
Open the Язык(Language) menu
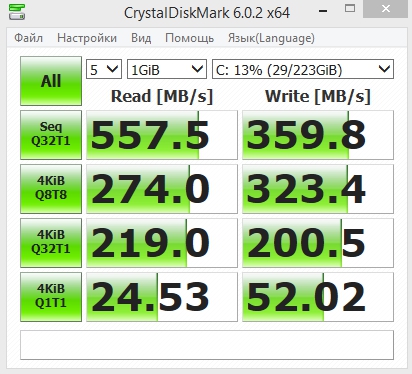pyautogui.click(x=271, y=38)
